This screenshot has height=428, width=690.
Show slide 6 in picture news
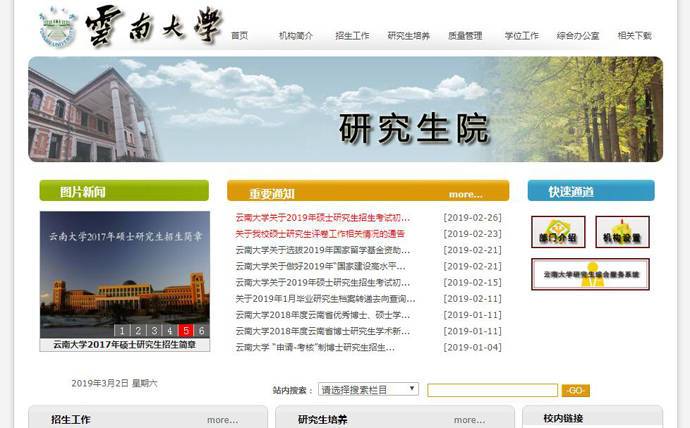pos(202,330)
